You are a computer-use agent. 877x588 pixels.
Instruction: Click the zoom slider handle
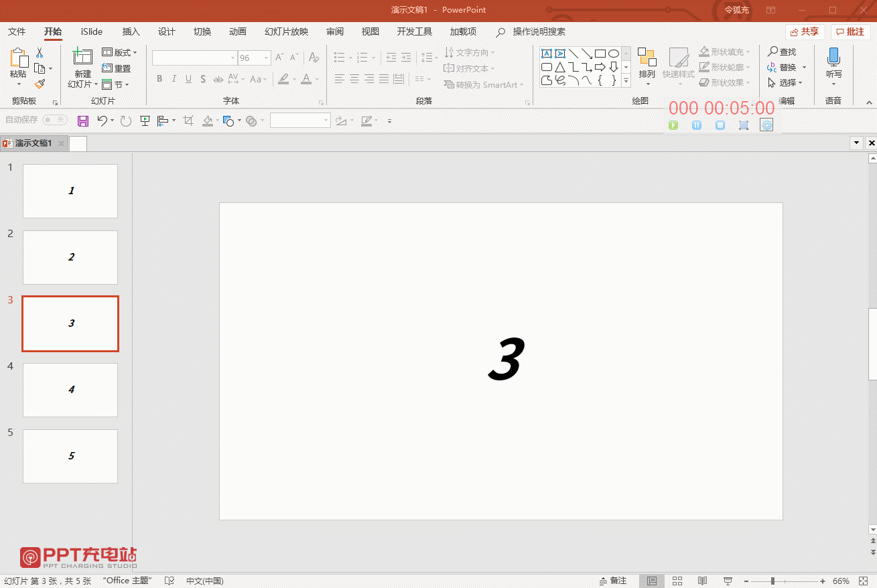772,581
